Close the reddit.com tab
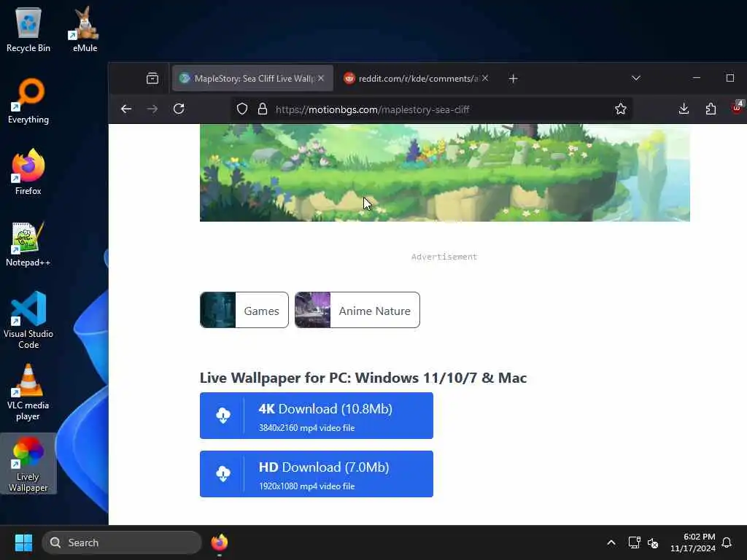This screenshot has width=747, height=560. coord(485,78)
